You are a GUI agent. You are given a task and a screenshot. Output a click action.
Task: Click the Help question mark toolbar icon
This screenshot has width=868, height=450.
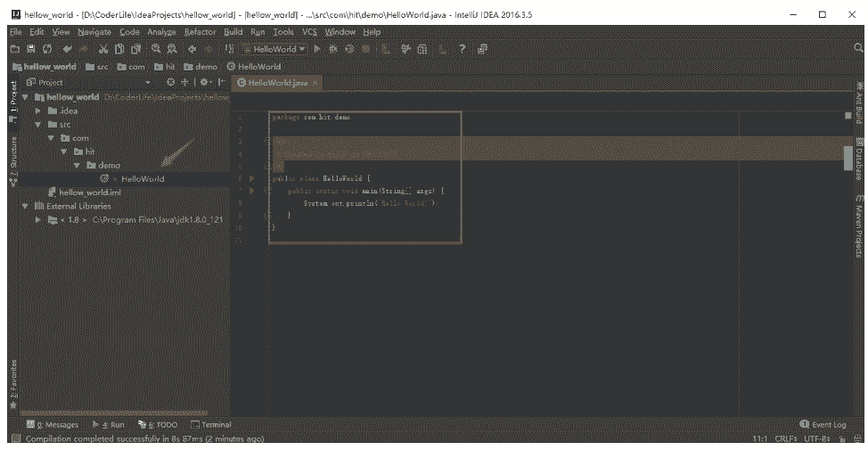pos(463,49)
